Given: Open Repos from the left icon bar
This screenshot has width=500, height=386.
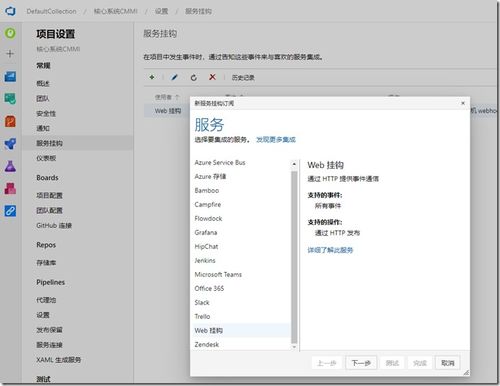Looking at the screenshot, I should [10, 121].
